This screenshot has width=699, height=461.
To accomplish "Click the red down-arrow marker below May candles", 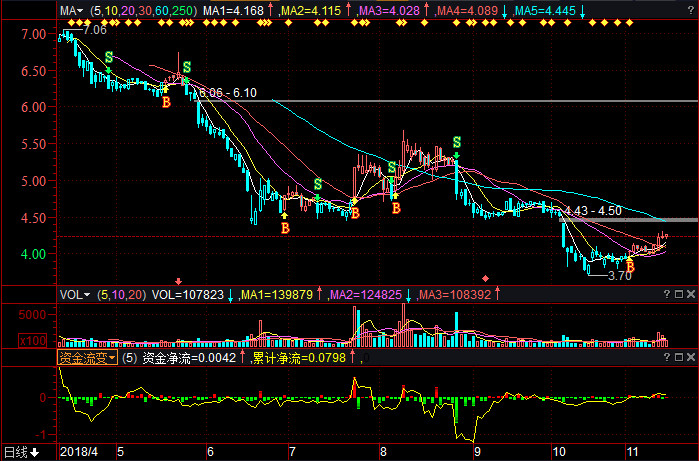I will click(x=179, y=280).
